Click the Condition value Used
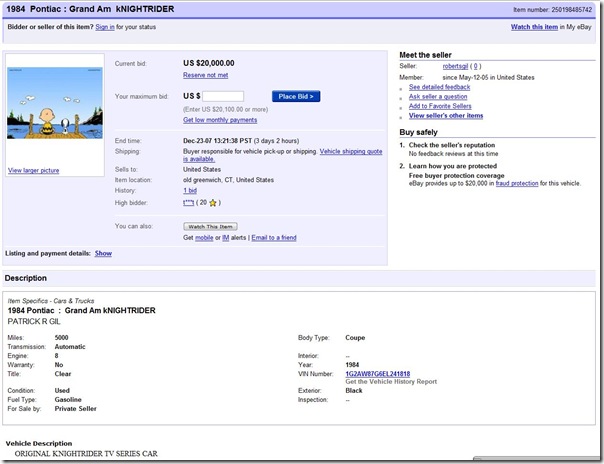Viewport: 604px width, 464px height. pos(62,391)
